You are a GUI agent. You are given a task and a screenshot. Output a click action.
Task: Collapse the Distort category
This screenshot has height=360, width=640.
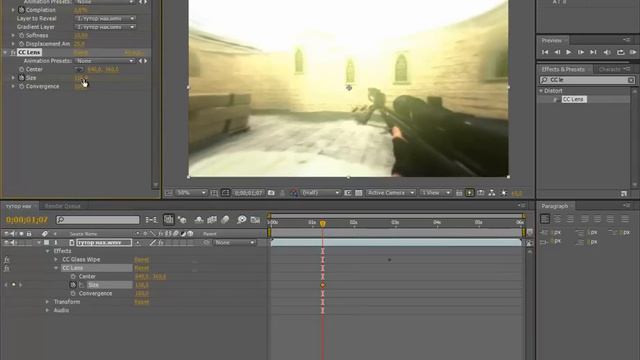click(x=541, y=91)
